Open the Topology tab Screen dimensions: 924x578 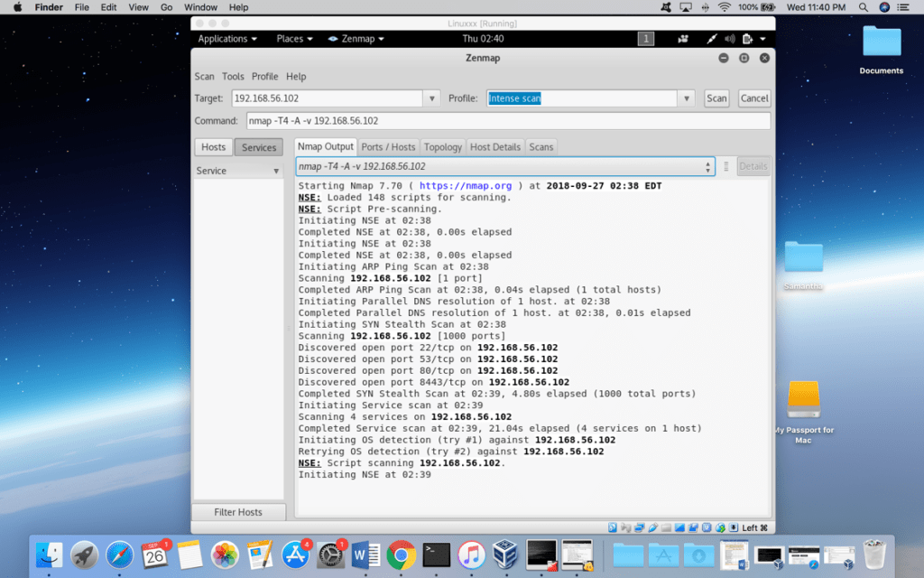tap(442, 147)
